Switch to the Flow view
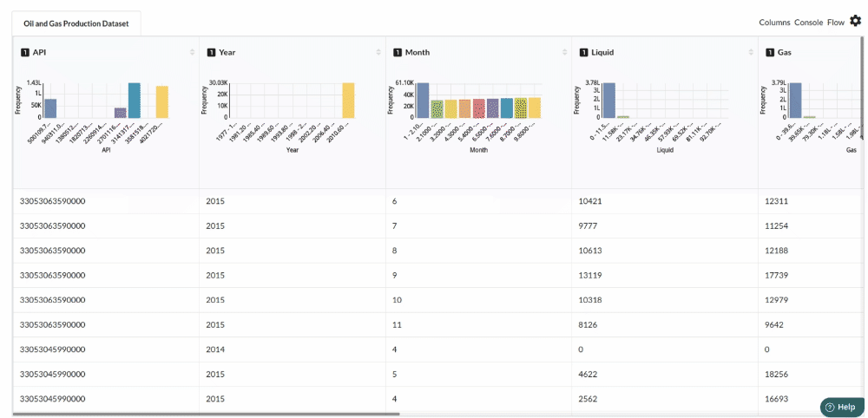Image resolution: width=868 pixels, height=418 pixels. click(835, 23)
